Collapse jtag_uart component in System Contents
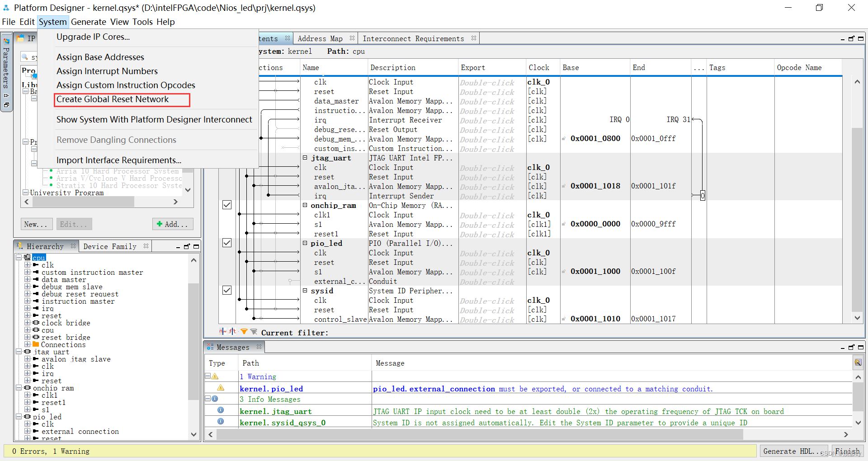 [305, 158]
